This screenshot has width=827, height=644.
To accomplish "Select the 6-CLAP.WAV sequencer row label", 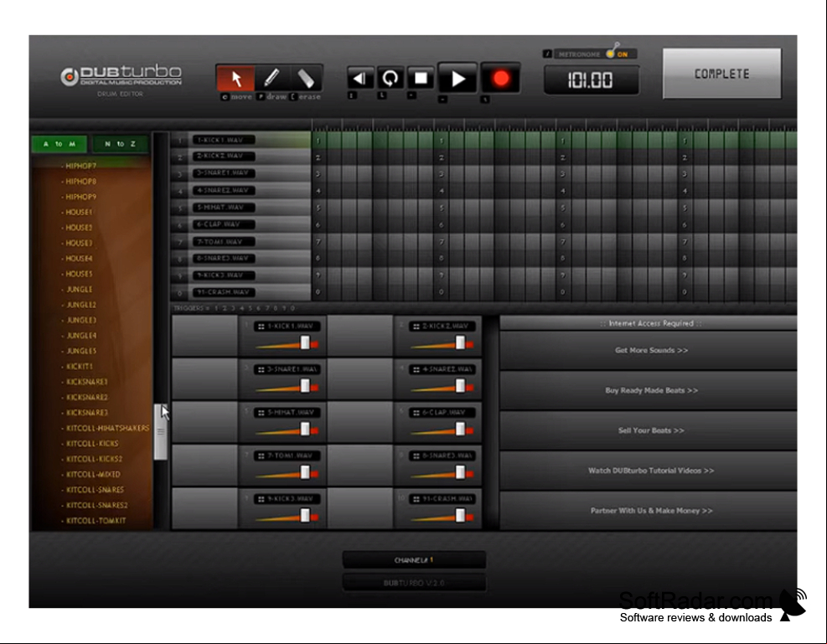I will [x=224, y=224].
